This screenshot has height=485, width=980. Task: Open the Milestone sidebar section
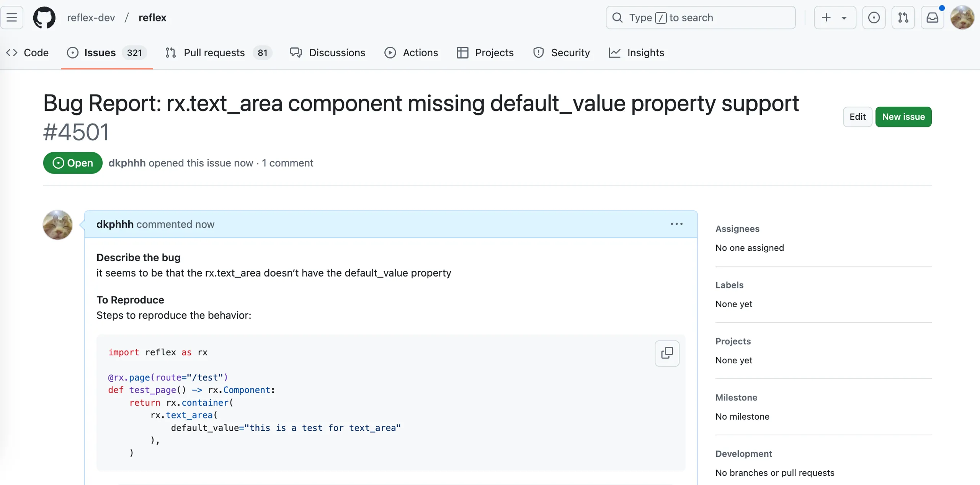736,397
